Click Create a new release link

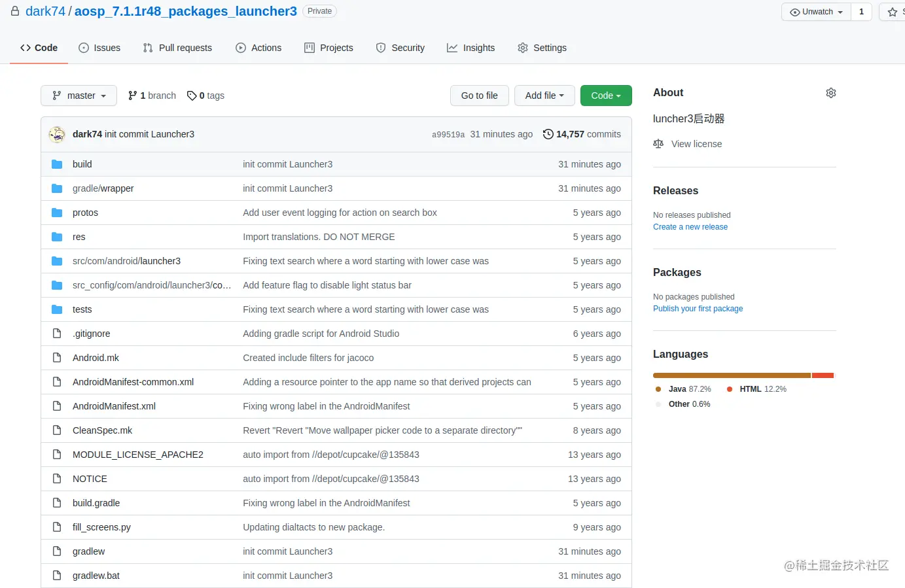coord(690,227)
